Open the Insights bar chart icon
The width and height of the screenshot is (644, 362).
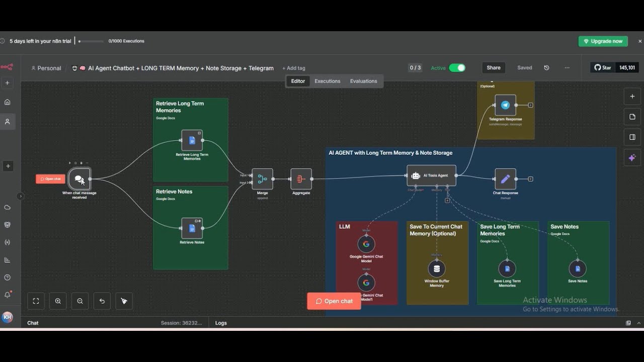pyautogui.click(x=8, y=260)
